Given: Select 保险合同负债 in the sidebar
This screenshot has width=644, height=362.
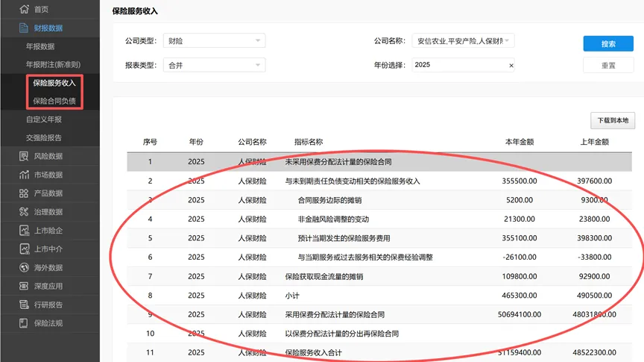Looking at the screenshot, I should coord(54,101).
